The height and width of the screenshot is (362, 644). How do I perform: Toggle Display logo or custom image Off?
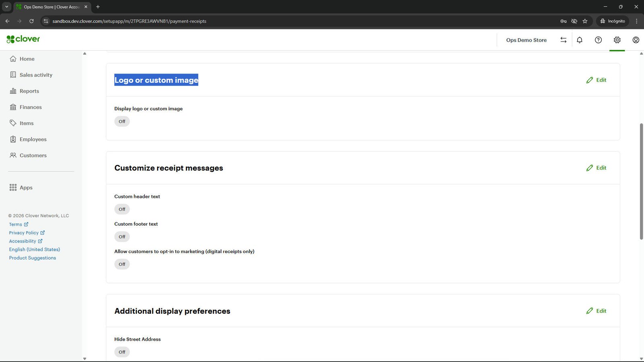122,121
